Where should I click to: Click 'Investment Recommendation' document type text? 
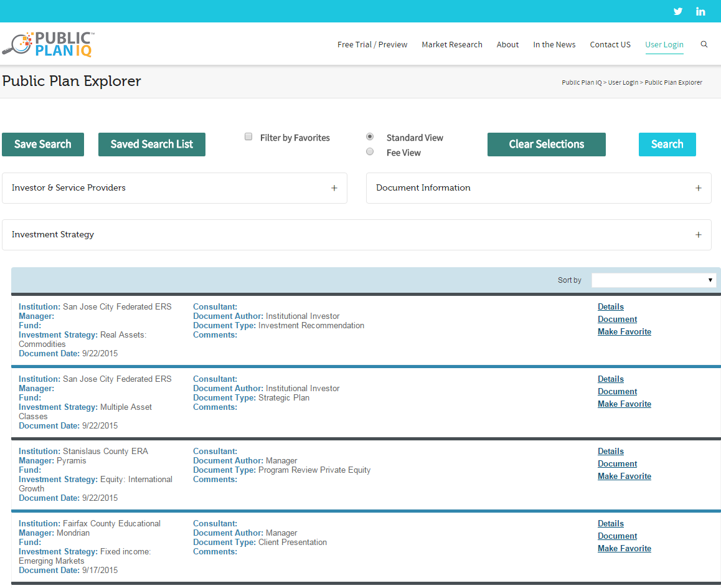[311, 325]
